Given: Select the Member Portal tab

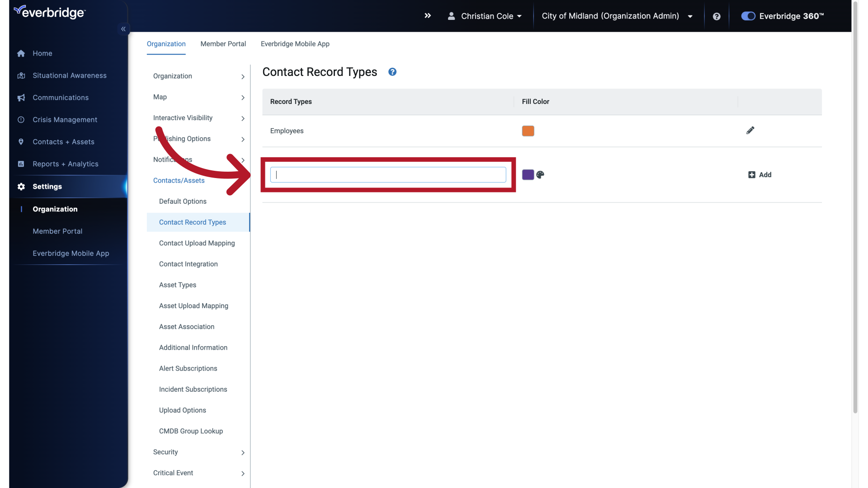Looking at the screenshot, I should (223, 43).
